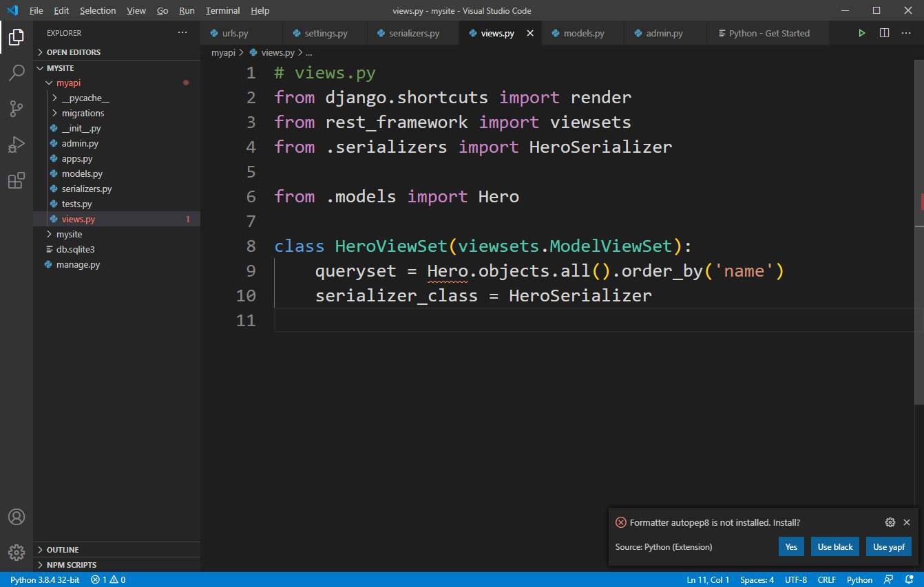924x587 pixels.
Task: Open the Help menu
Action: click(260, 11)
